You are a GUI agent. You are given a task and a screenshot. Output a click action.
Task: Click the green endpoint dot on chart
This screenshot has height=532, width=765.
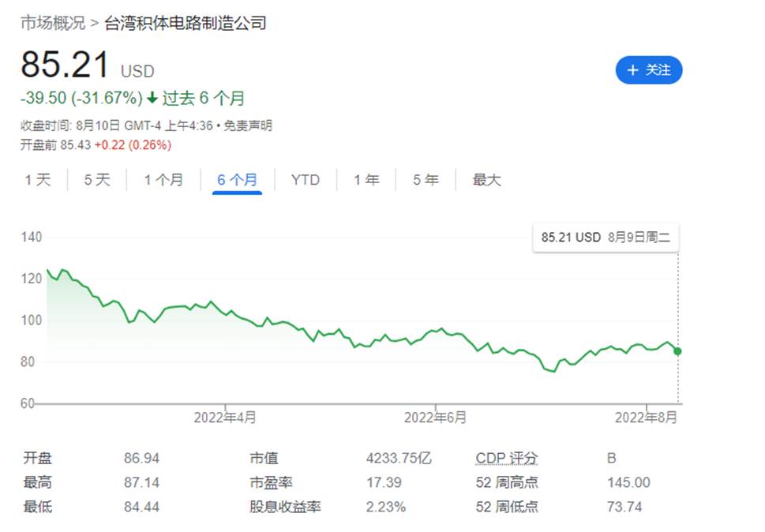(x=677, y=351)
